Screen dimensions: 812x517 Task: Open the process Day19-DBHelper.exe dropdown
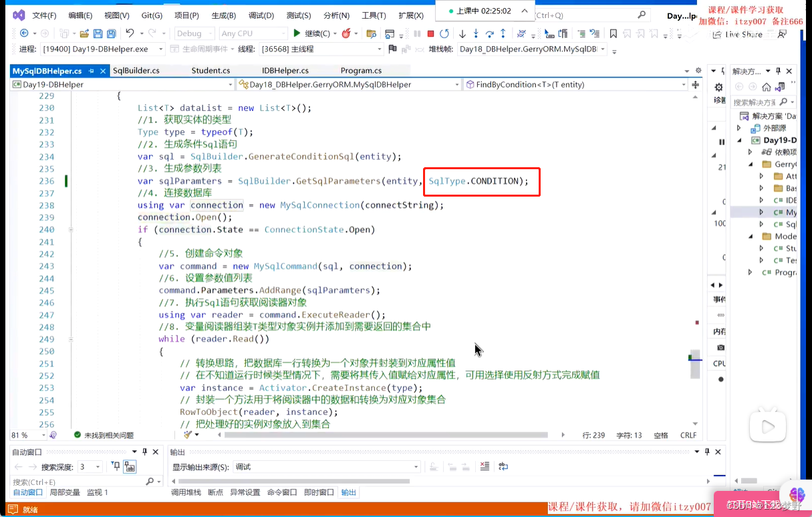click(x=102, y=49)
